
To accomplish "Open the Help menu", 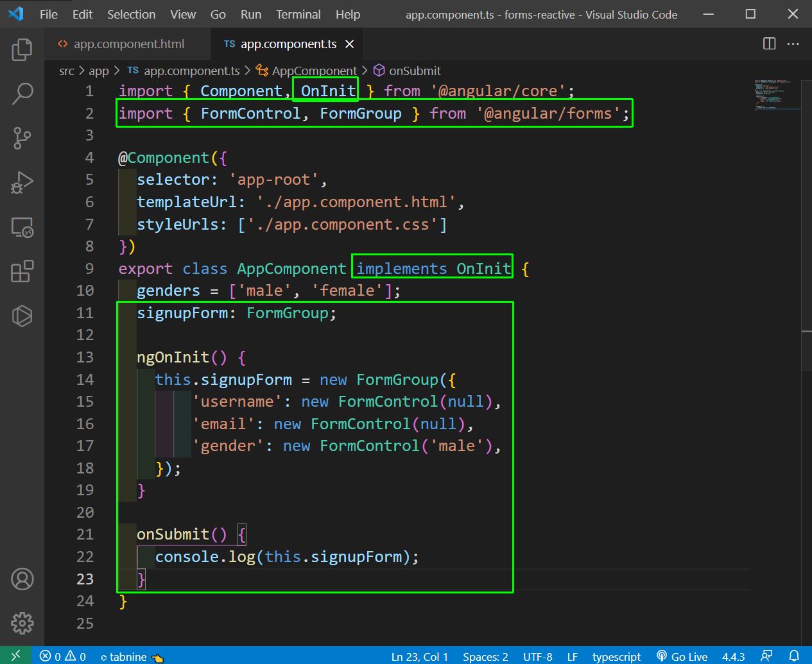I will pyautogui.click(x=348, y=14).
